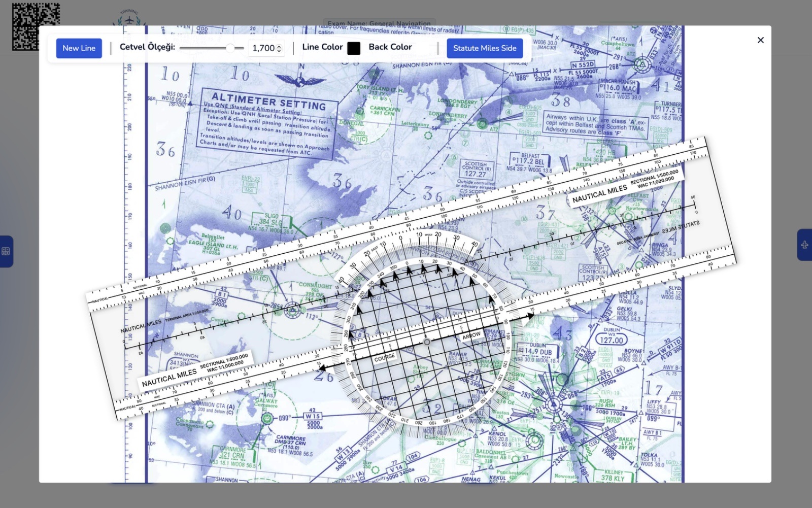The width and height of the screenshot is (812, 508).
Task: Click the New Line button
Action: pos(79,48)
